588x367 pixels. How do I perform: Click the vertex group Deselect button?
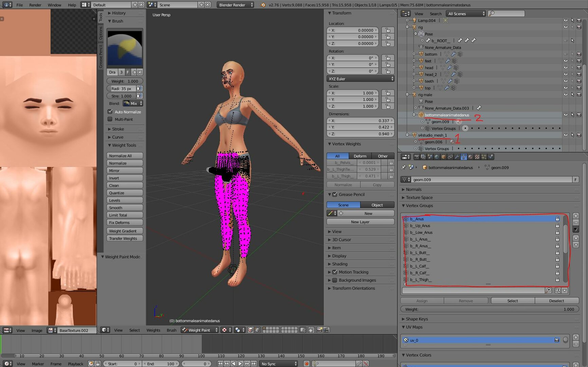[x=557, y=301]
